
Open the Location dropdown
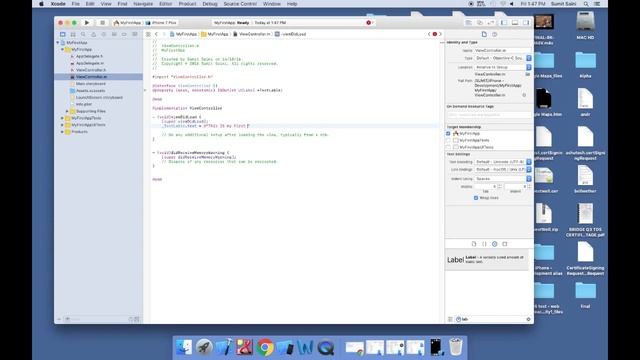(503, 67)
